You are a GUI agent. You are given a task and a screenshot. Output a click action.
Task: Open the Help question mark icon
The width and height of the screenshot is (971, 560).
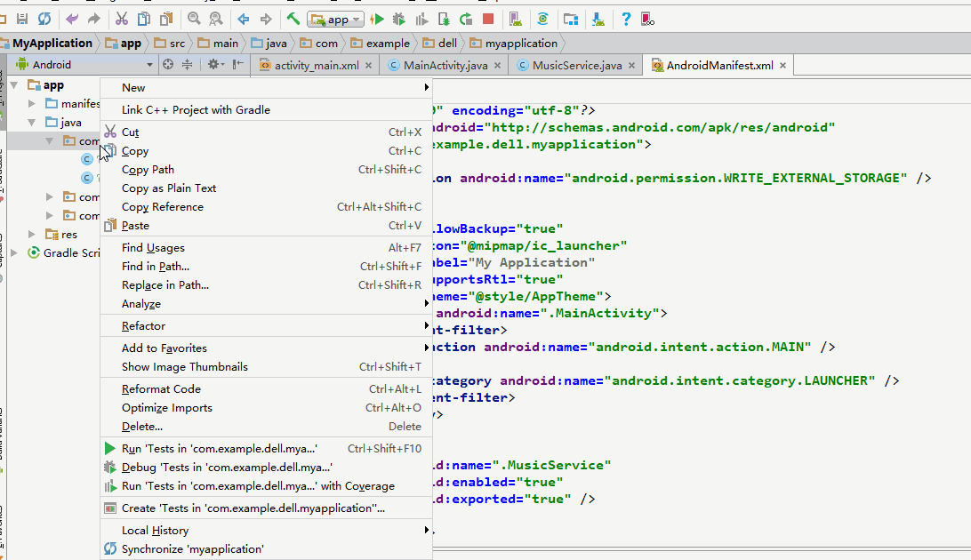(x=626, y=19)
